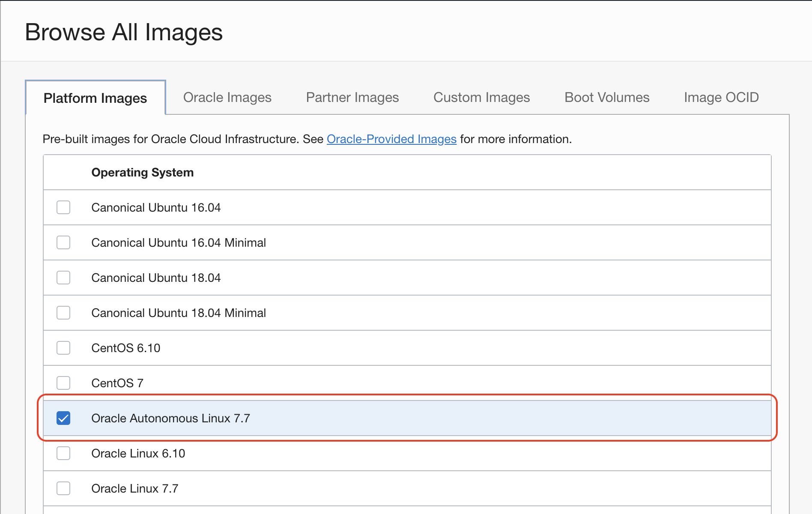Click the Canonical Ubuntu 18.04 label
812x514 pixels.
pos(156,278)
